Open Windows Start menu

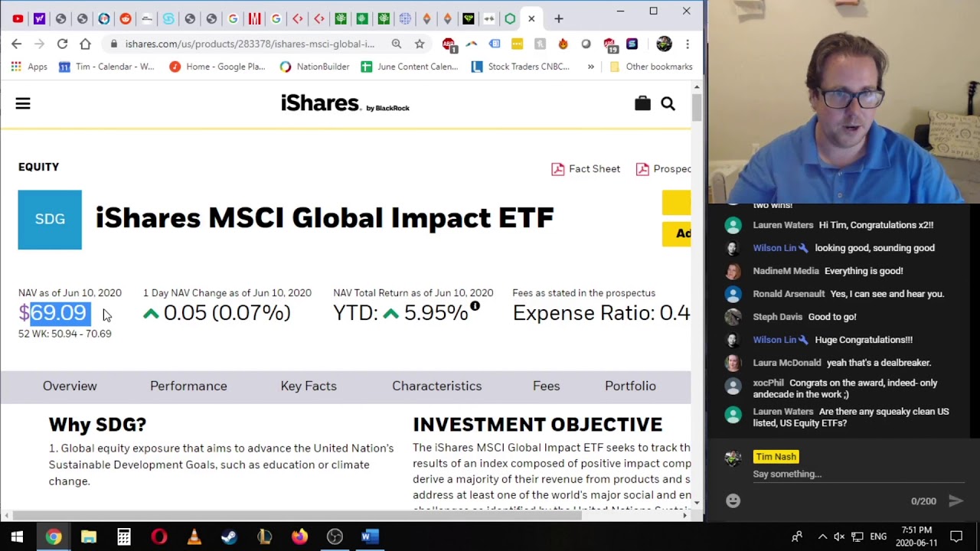pos(17,536)
